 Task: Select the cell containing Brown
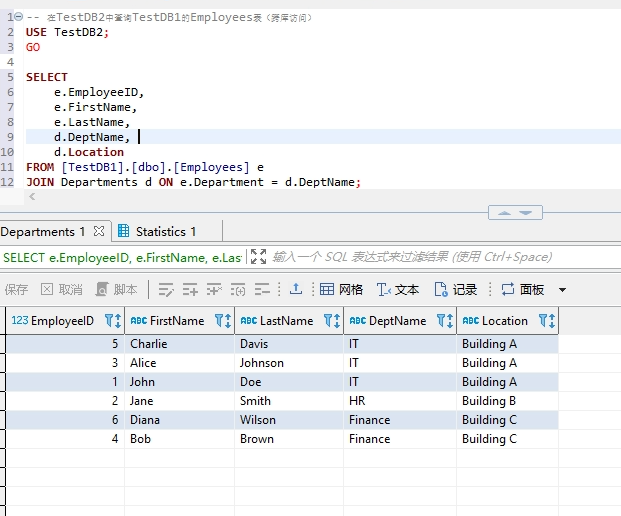pos(289,439)
